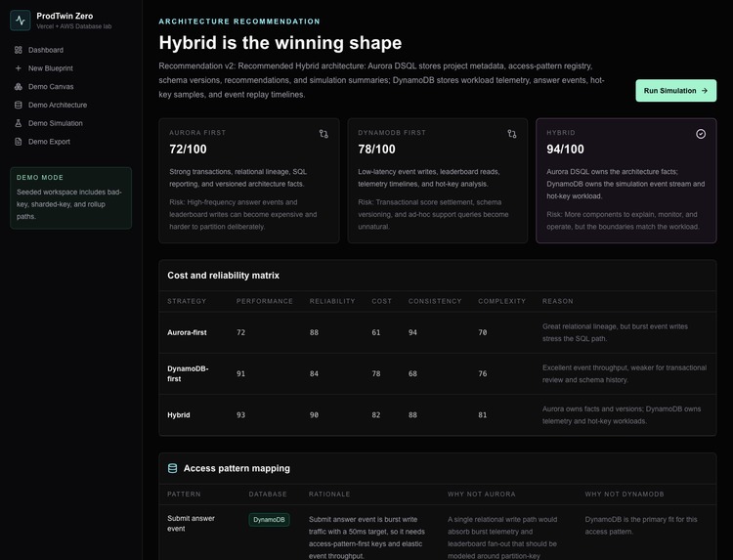Click Hybrid performance value 93
The image size is (733, 560).
click(240, 415)
